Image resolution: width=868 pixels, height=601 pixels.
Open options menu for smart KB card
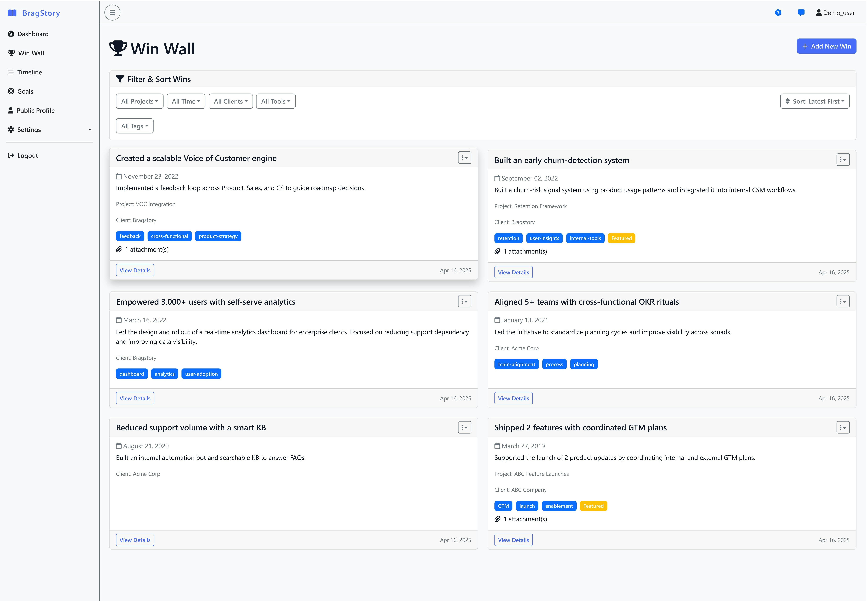[464, 427]
